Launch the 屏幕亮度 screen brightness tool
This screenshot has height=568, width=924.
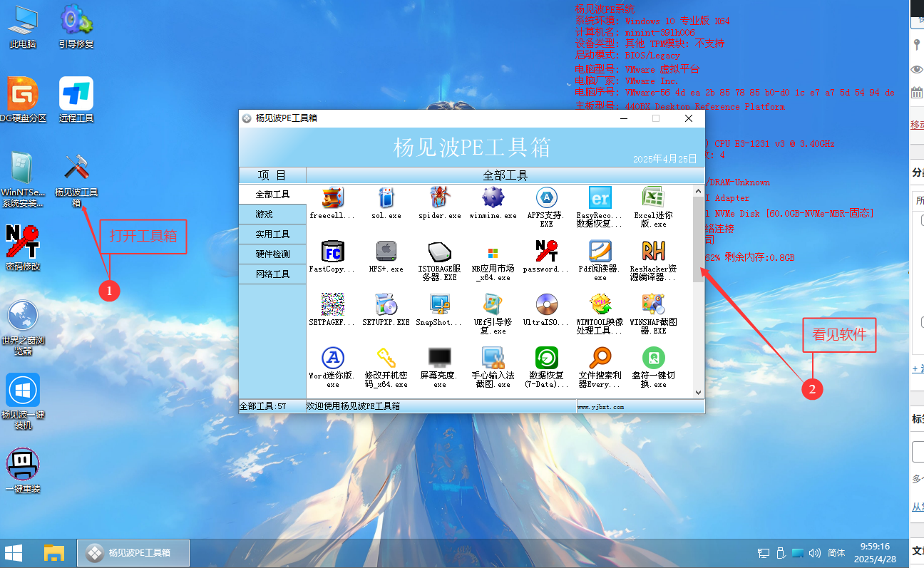tap(439, 358)
